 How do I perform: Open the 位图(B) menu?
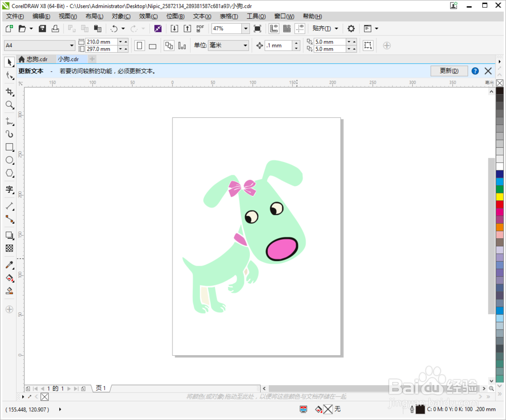(175, 17)
